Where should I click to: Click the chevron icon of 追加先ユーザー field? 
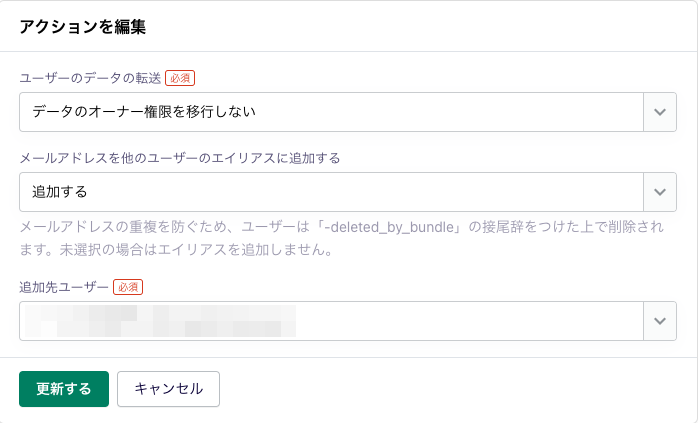tap(660, 321)
